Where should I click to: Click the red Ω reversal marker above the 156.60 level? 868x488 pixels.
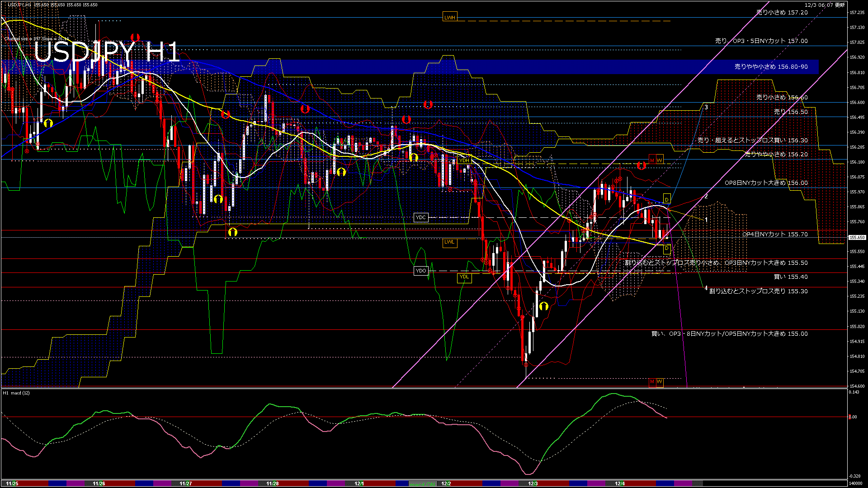[428, 104]
